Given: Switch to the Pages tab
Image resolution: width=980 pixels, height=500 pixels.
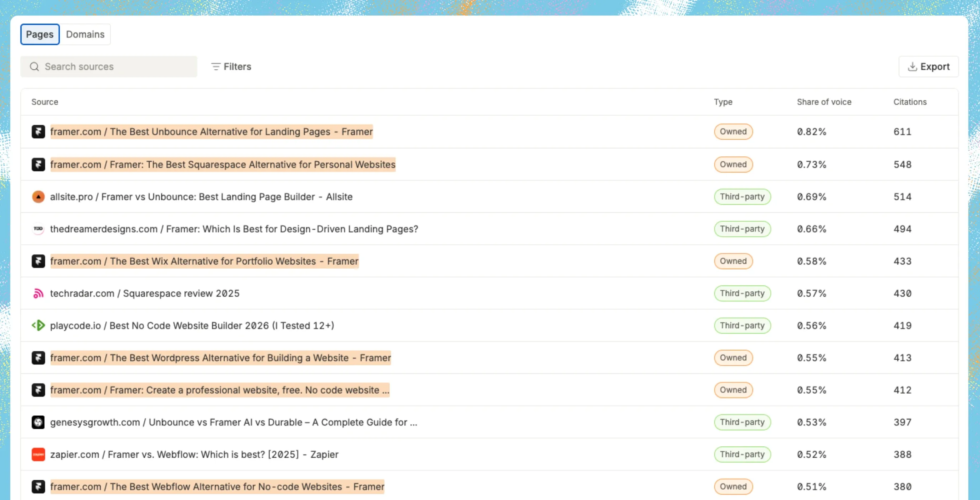Looking at the screenshot, I should (40, 34).
